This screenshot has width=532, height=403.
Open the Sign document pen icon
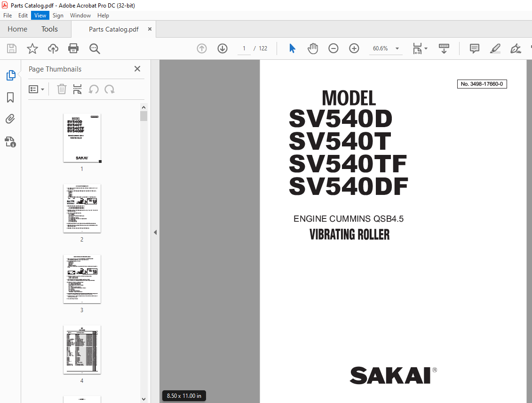[x=516, y=48]
